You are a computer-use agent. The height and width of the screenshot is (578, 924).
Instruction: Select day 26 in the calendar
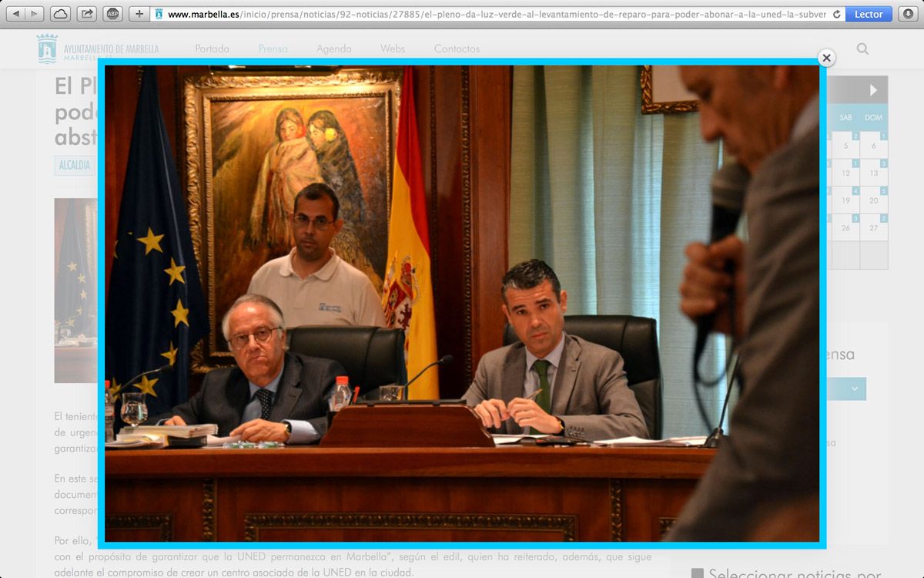pos(845,227)
